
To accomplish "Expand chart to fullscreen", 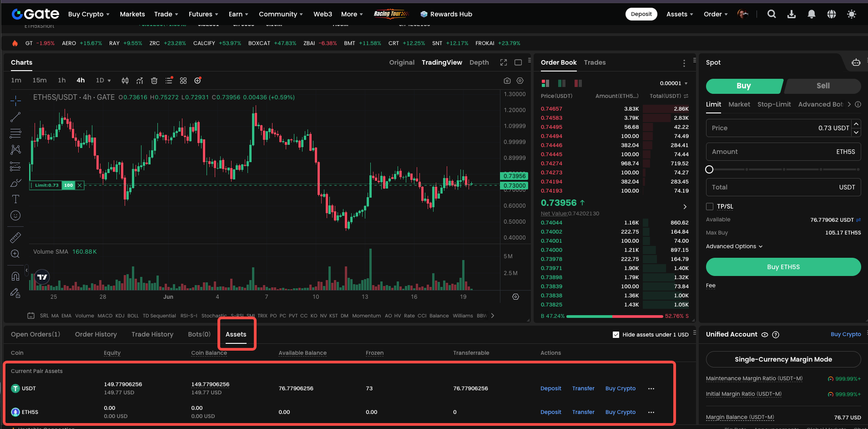I will (504, 62).
